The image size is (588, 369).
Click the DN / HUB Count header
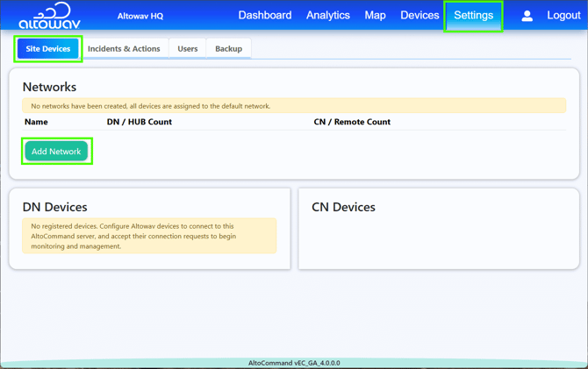tap(140, 122)
